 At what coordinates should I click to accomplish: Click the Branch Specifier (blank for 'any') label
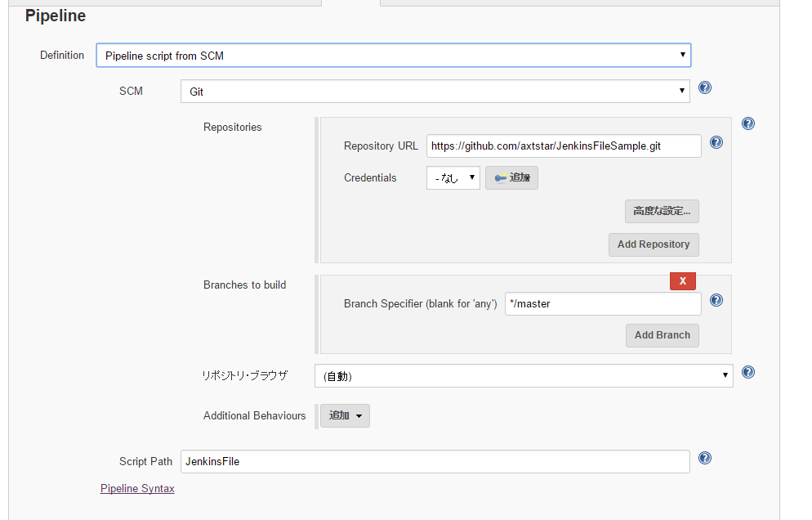pos(421,304)
